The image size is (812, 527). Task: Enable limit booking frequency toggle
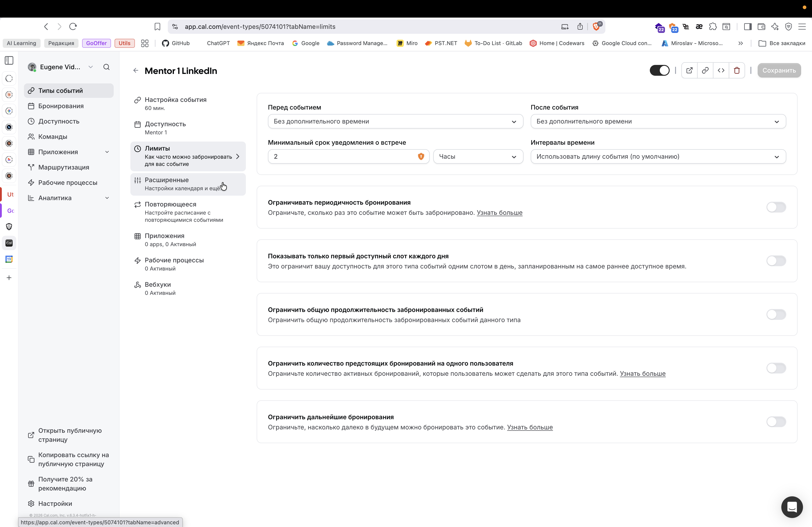776,207
